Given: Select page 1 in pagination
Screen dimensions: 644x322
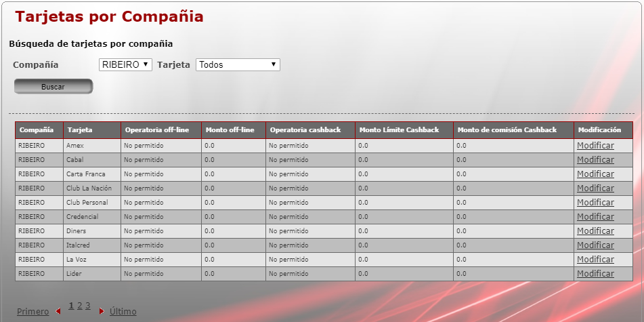Looking at the screenshot, I should (x=72, y=306).
